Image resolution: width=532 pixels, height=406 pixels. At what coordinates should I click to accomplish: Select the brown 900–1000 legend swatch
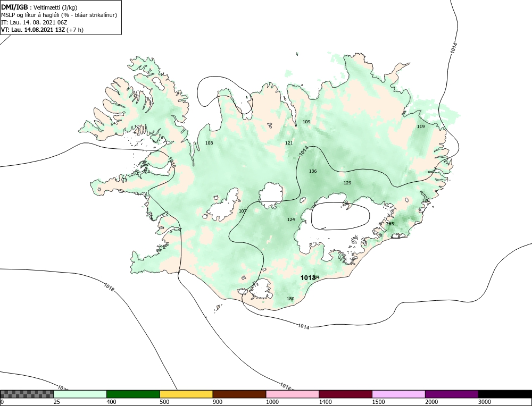click(x=239, y=394)
